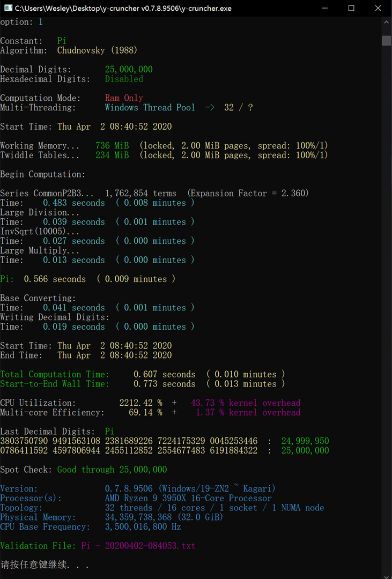Click '0.041 seconds' base converting time
The width and height of the screenshot is (392, 579).
(74, 308)
